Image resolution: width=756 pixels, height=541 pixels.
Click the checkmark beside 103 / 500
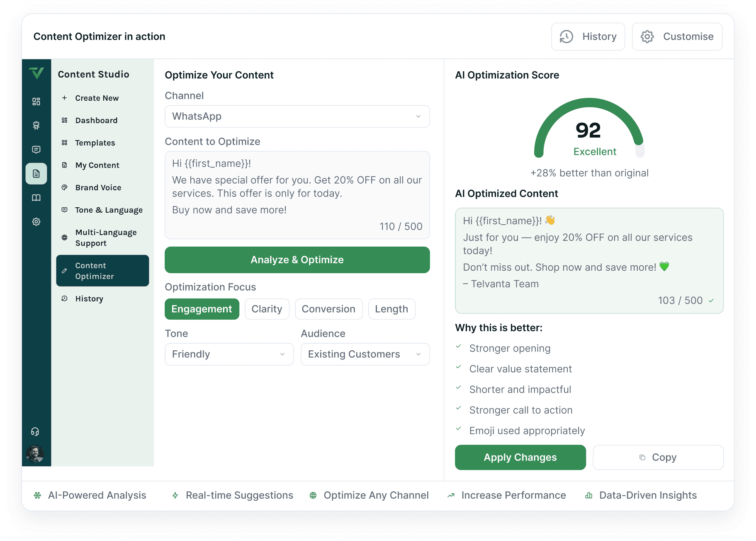pos(711,301)
